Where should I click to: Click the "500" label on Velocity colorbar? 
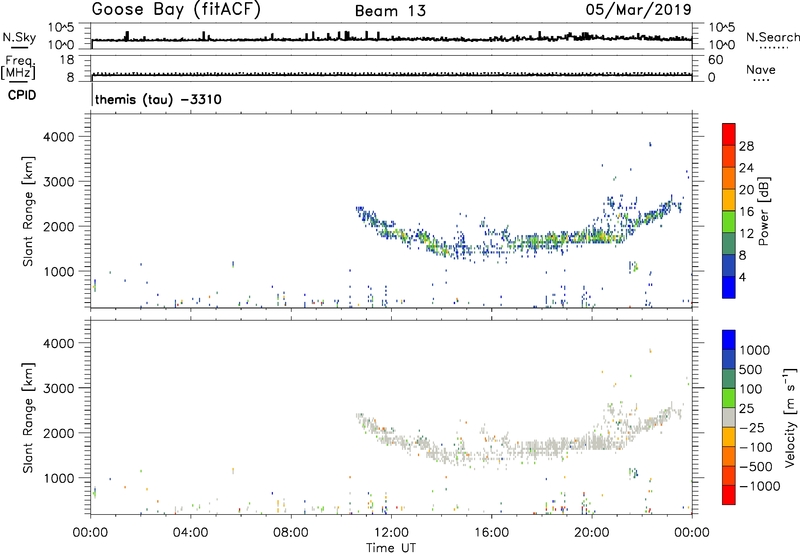(x=751, y=369)
